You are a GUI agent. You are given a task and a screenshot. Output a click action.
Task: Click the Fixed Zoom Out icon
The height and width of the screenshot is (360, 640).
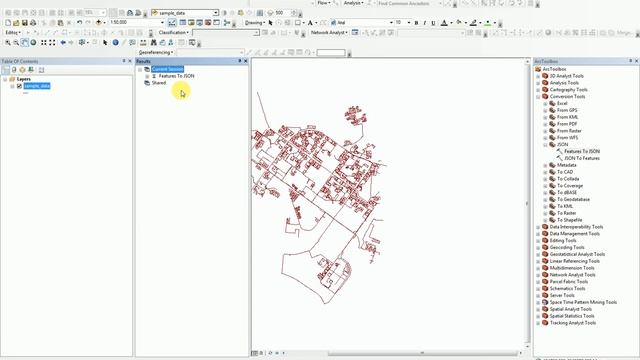point(52,42)
